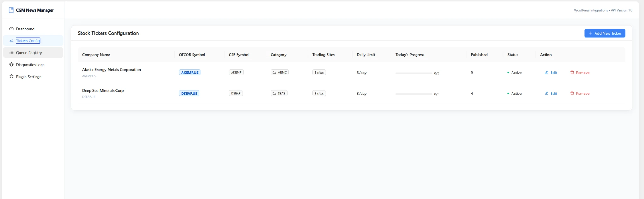Image resolution: width=644 pixels, height=199 pixels.
Task: Select Tickers Config in the sidebar
Action: point(33,40)
